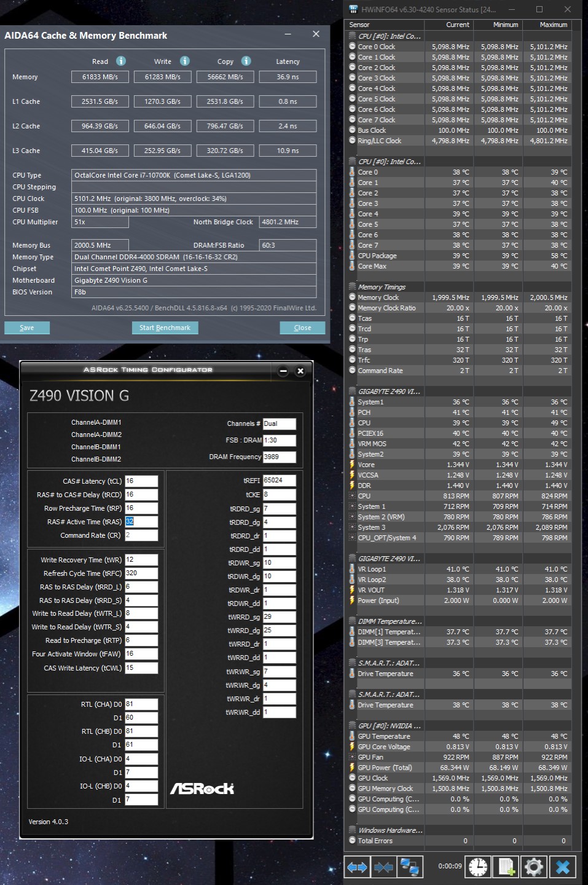The image size is (588, 885).
Task: Click the tREFI value field
Action: point(280,481)
